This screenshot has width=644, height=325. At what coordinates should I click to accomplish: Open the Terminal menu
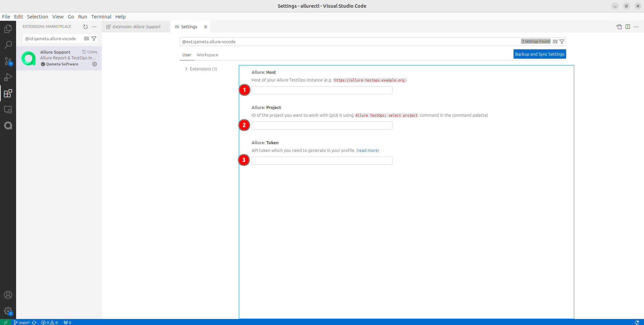[101, 17]
